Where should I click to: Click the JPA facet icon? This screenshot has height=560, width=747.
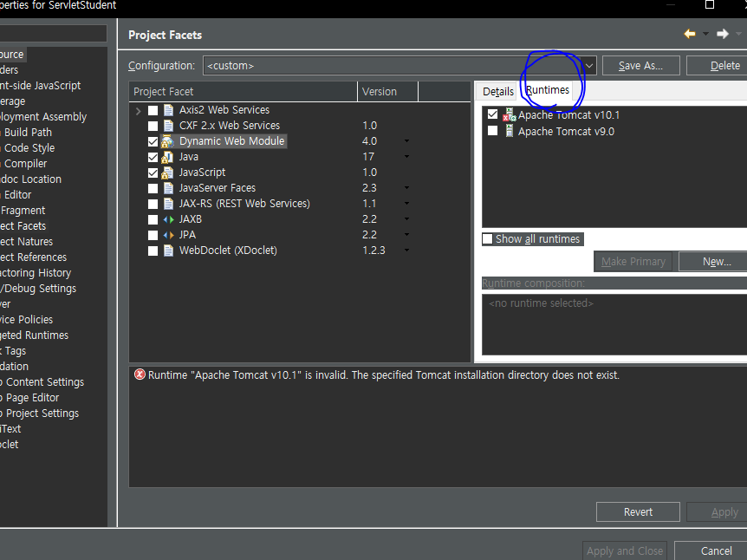169,235
